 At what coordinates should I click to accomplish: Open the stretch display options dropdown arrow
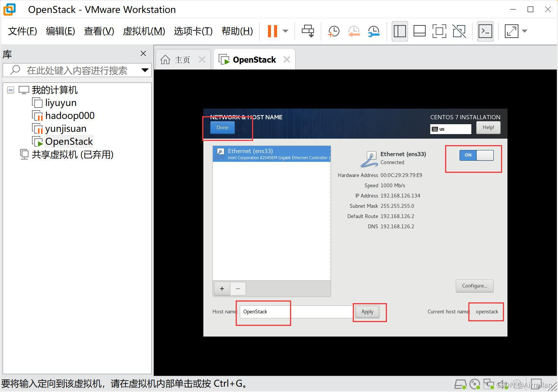tap(525, 31)
